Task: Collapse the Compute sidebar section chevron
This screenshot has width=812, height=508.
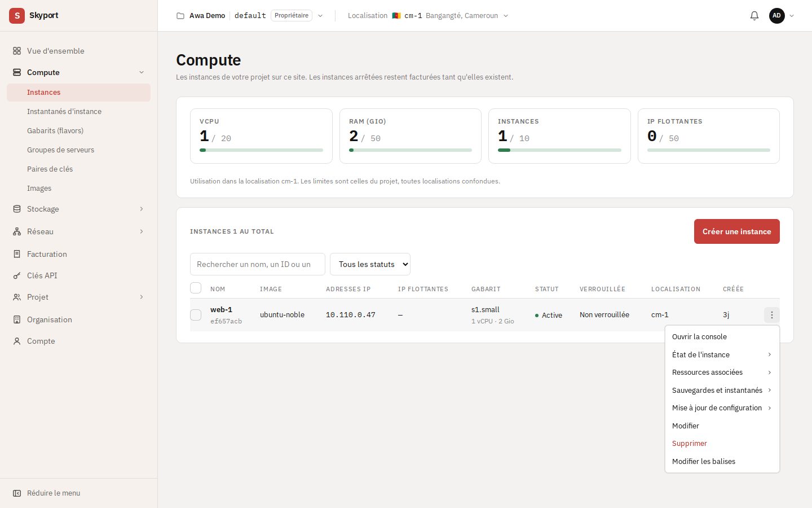Action: (142, 72)
